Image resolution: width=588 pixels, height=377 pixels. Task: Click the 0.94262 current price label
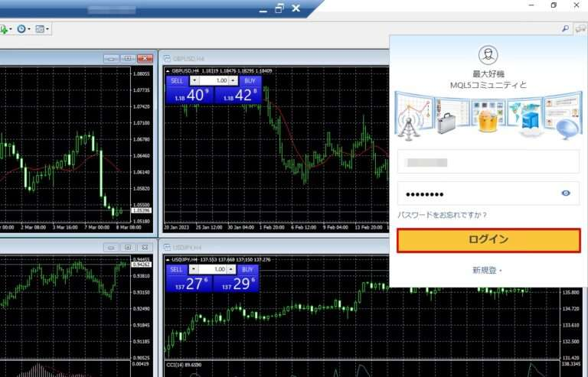click(142, 265)
